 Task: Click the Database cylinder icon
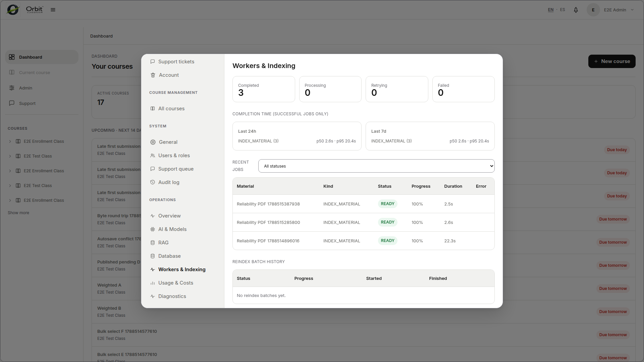click(153, 256)
